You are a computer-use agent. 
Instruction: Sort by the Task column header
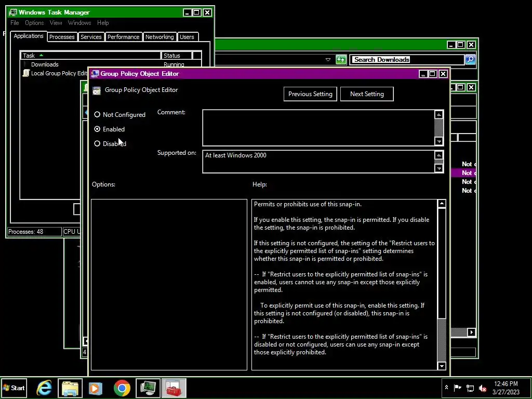pos(90,55)
